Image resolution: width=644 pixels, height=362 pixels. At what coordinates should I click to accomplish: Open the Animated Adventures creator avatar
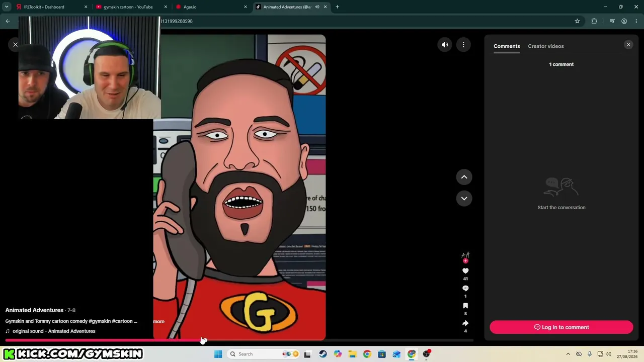[465, 255]
